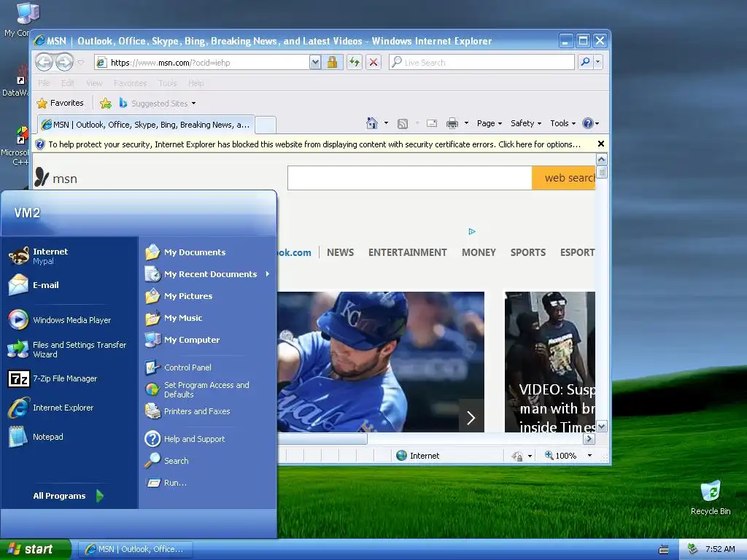747x560 pixels.
Task: Open the Safety menu dropdown
Action: pos(526,123)
